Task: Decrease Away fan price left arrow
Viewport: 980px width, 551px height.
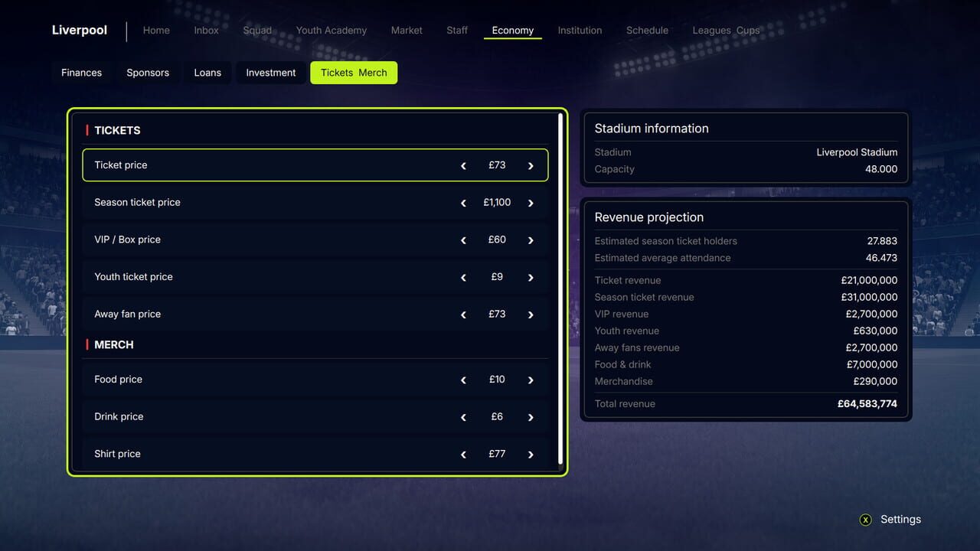Action: click(x=463, y=315)
